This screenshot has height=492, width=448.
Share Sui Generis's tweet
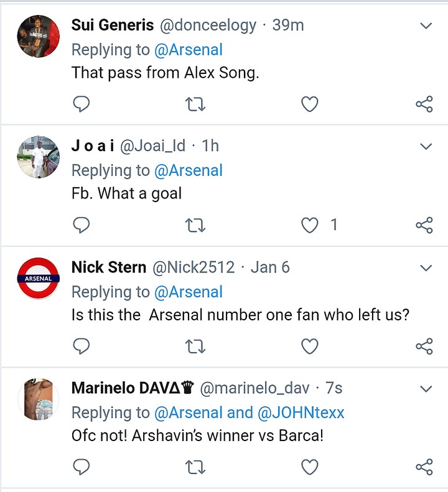tap(424, 104)
